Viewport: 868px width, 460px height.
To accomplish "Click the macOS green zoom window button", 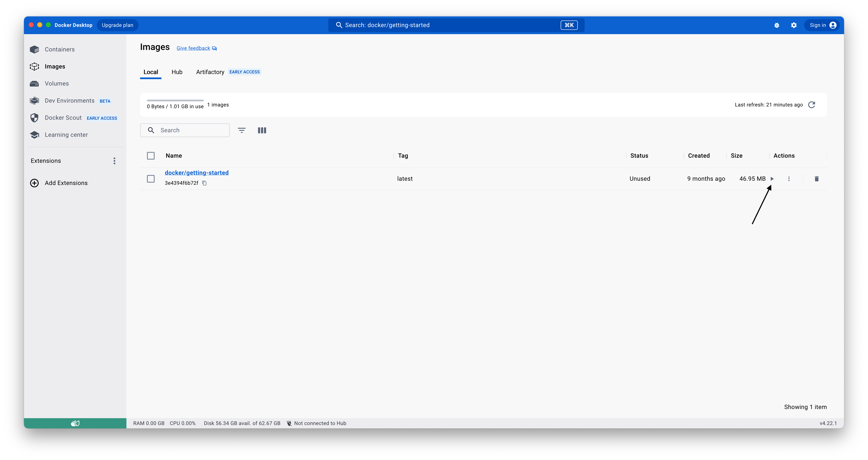I will (x=48, y=25).
